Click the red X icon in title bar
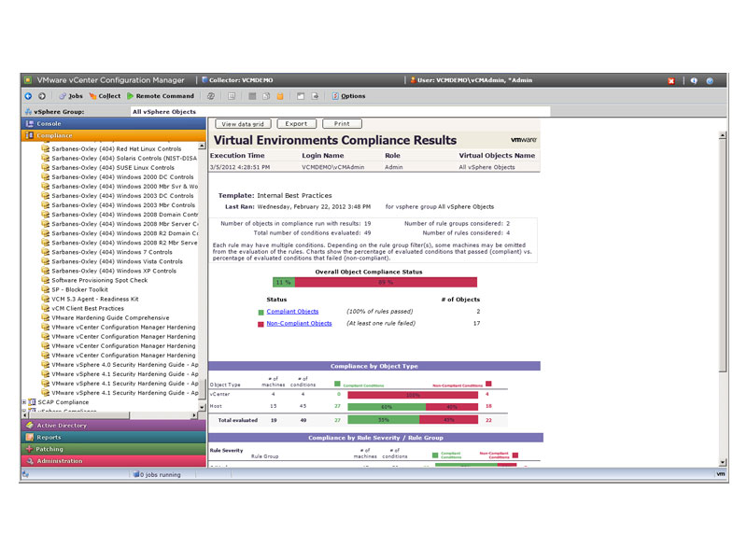 point(671,81)
